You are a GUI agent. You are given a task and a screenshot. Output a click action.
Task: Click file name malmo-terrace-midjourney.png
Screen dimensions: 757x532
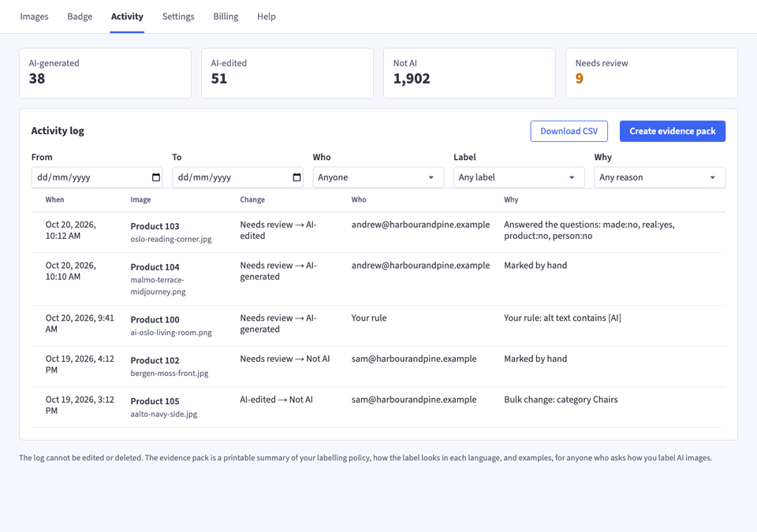click(158, 286)
